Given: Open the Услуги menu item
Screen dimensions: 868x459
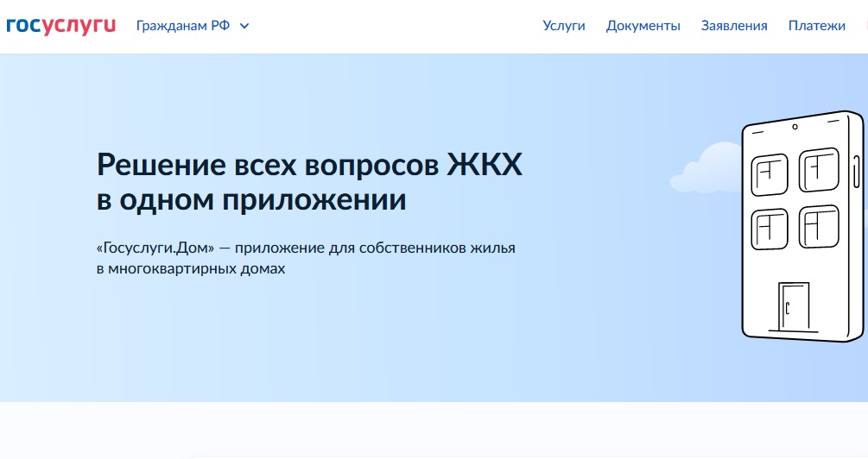Looking at the screenshot, I should (563, 26).
